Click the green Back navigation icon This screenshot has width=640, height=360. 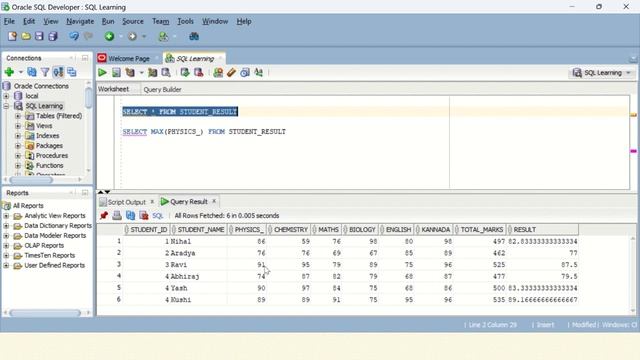tap(109, 36)
